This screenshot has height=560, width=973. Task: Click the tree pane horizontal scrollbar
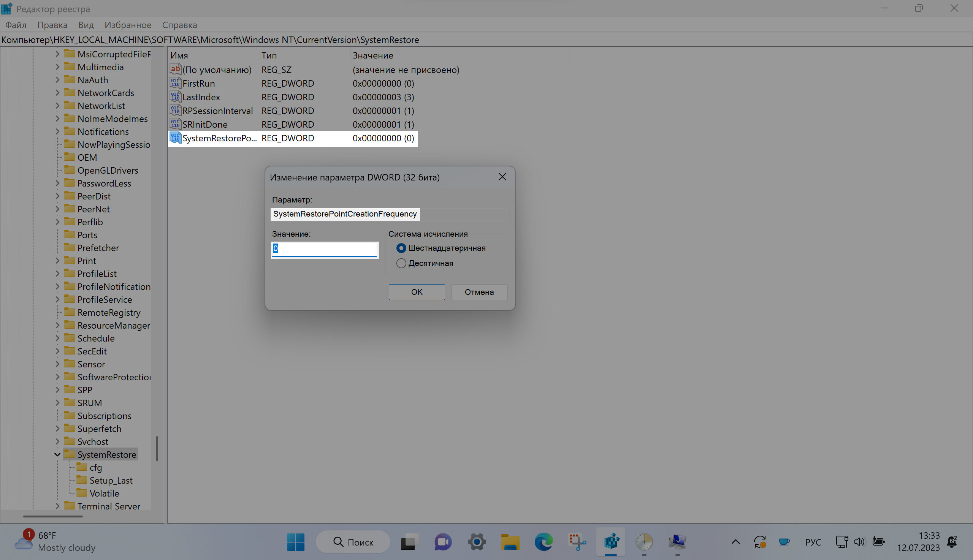coord(53,516)
